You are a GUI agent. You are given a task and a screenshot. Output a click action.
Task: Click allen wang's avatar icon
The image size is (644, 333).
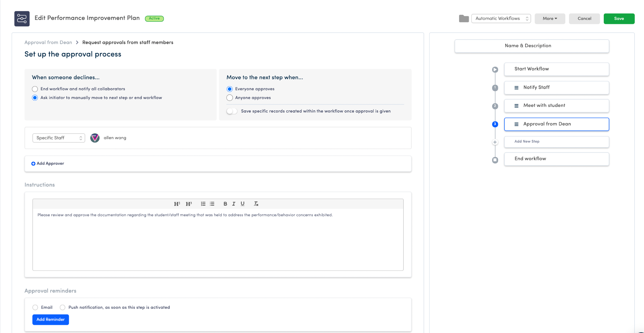[95, 138]
